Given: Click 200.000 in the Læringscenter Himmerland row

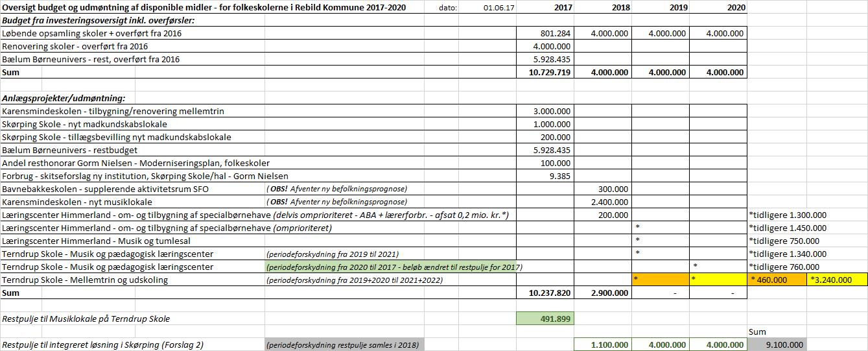Looking at the screenshot, I should pos(613,215).
